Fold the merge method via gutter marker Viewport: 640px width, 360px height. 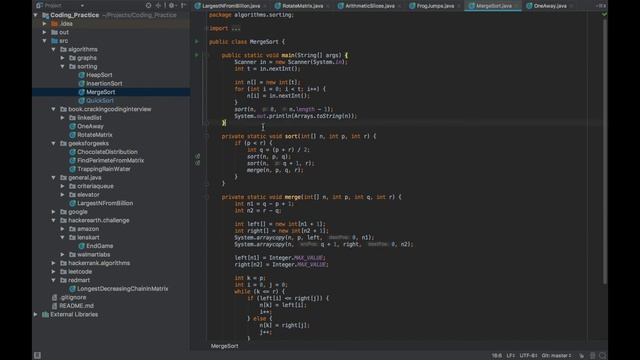(x=207, y=197)
